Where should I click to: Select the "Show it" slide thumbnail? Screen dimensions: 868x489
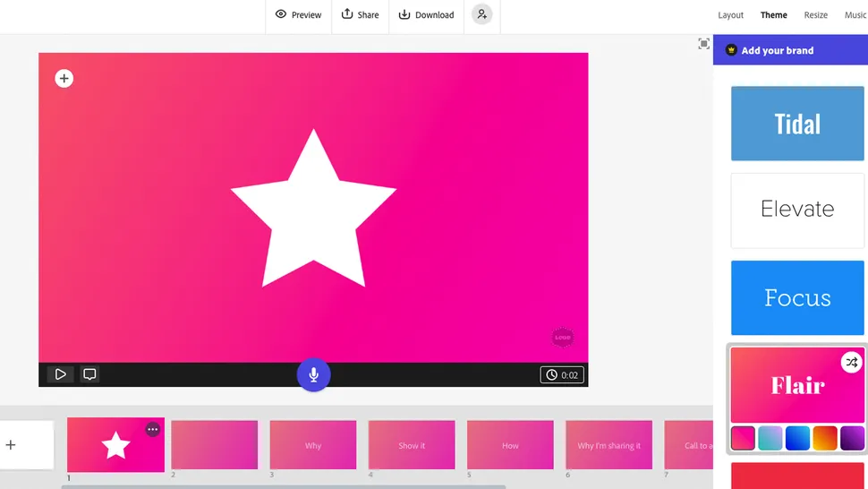[x=412, y=445]
